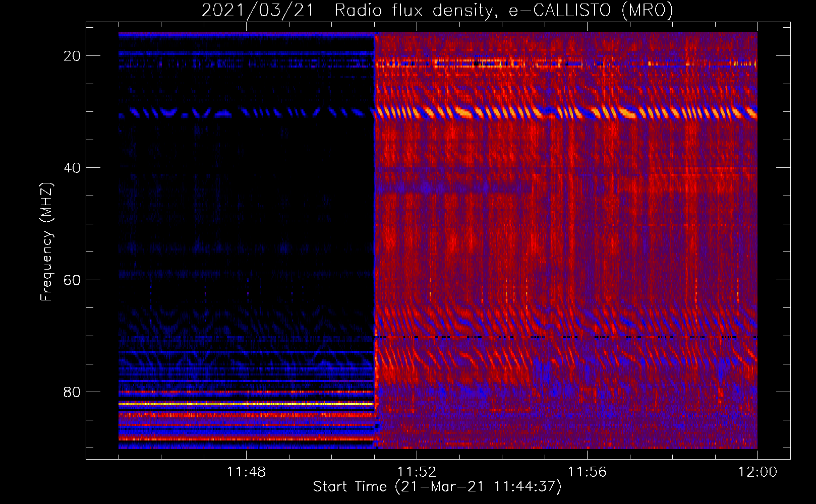Click the 11:48 time tick label
The width and height of the screenshot is (816, 504).
(x=246, y=472)
